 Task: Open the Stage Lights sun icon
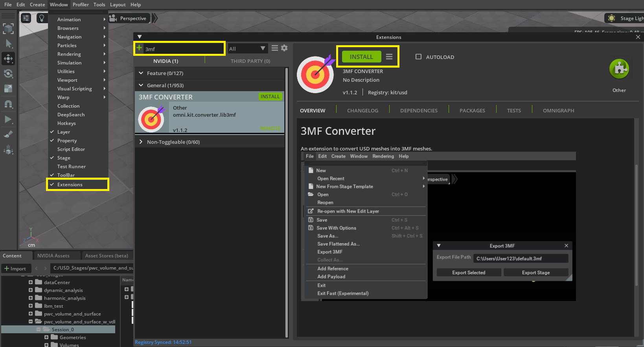(611, 18)
